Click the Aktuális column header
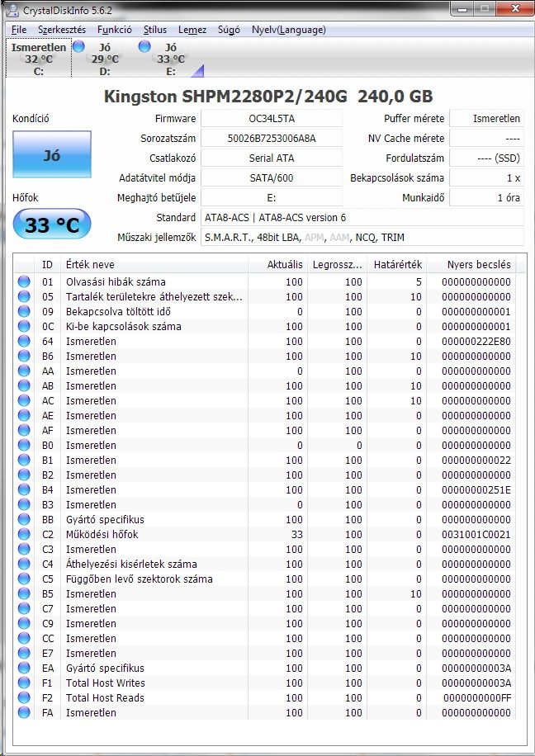This screenshot has height=756, width=535. [278, 265]
